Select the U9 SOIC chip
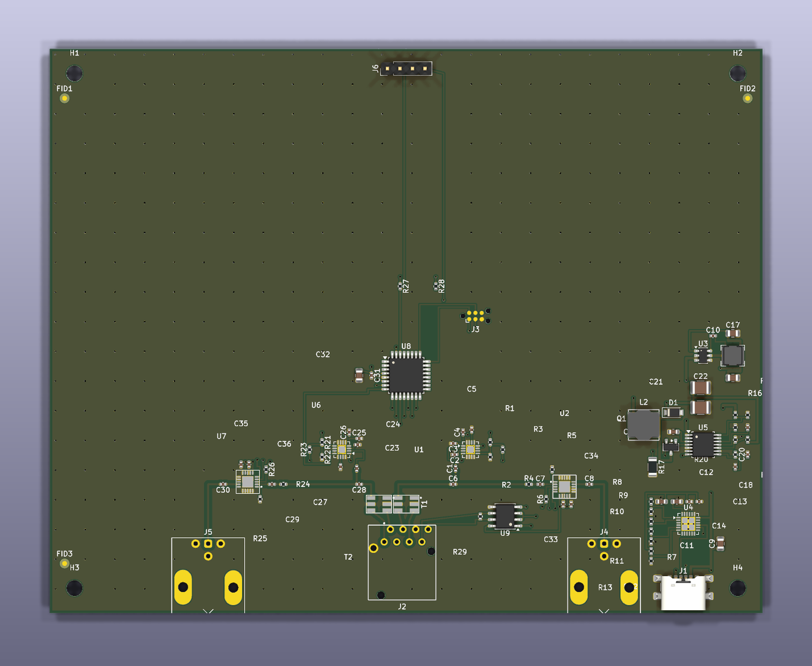Image resolution: width=812 pixels, height=666 pixels. [x=505, y=516]
